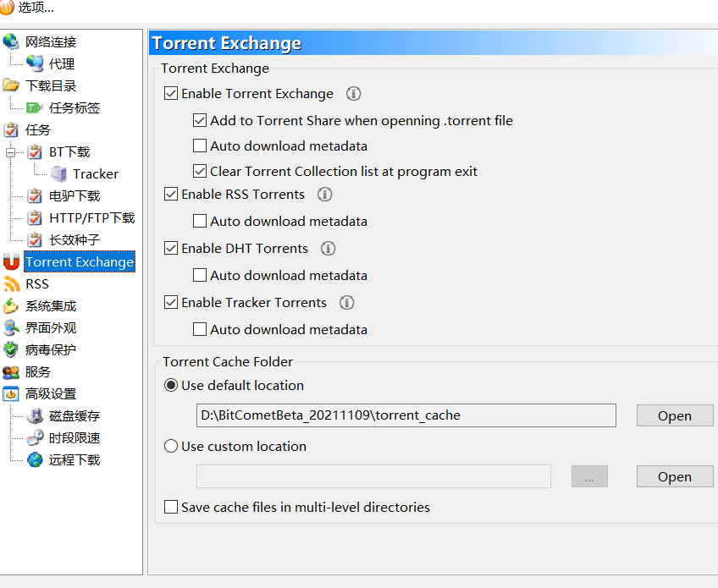Viewport: 718px width, 588px height.
Task: Open the 病毒保护 settings page
Action: click(x=51, y=350)
